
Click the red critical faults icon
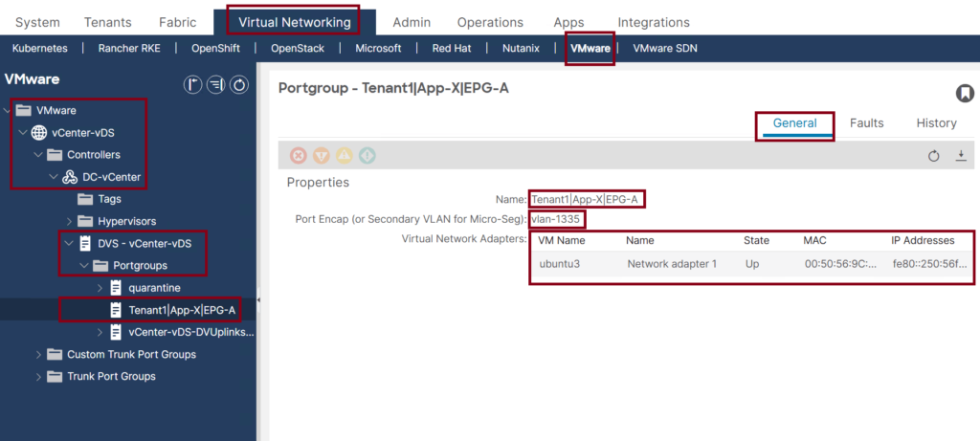(299, 156)
